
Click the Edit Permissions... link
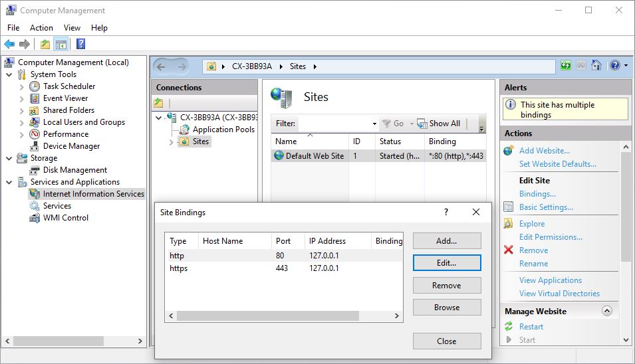click(551, 237)
